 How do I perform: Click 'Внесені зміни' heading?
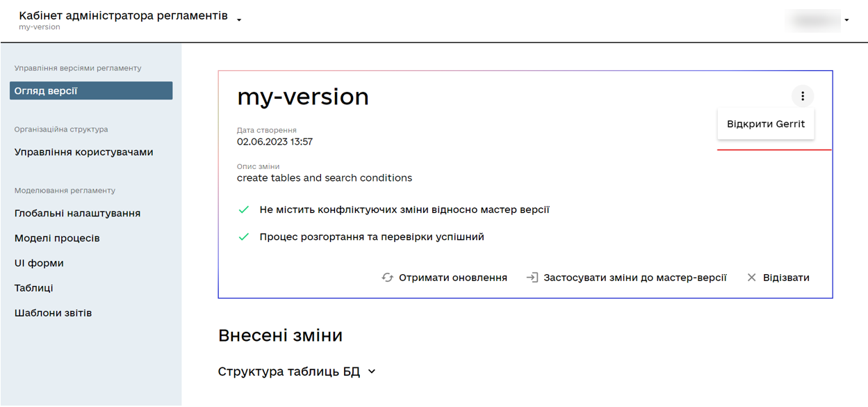coord(280,335)
